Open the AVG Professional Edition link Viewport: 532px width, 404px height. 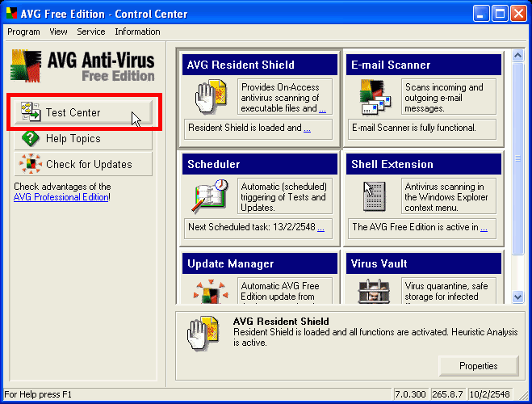pyautogui.click(x=61, y=197)
